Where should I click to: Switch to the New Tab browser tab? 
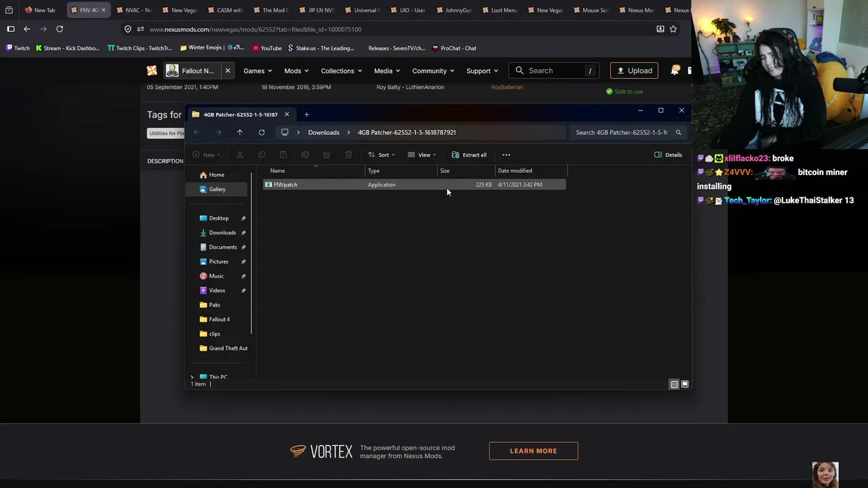[40, 10]
